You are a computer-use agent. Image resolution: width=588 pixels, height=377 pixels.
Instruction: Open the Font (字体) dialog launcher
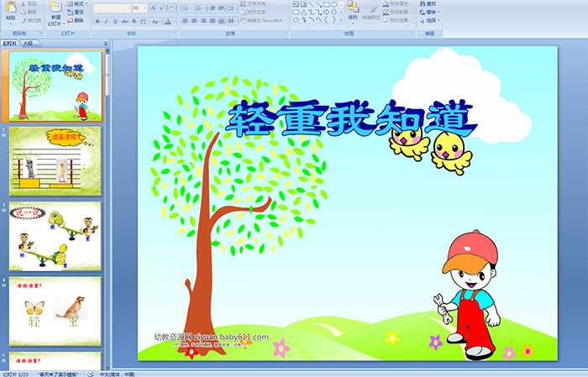pyautogui.click(x=175, y=34)
